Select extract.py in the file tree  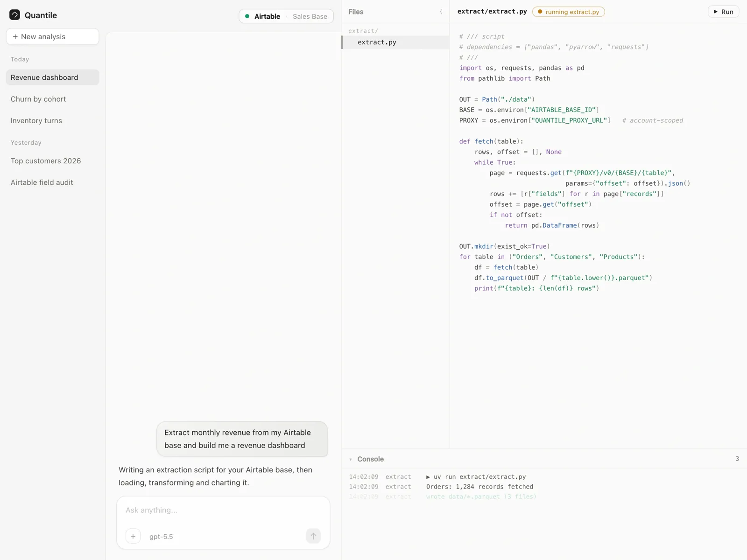(395, 42)
